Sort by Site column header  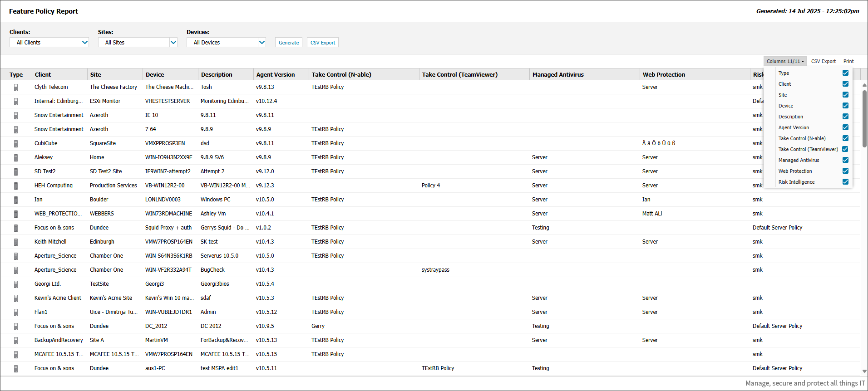(115, 74)
